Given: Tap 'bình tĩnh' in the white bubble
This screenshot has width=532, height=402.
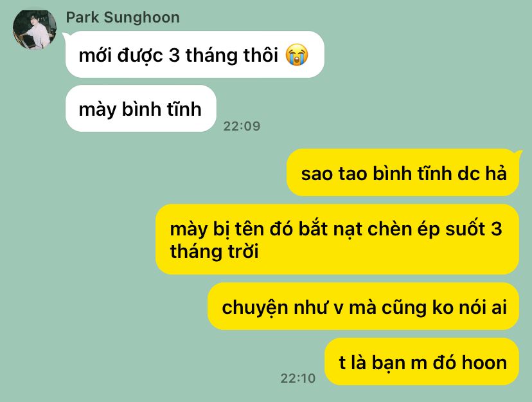Looking at the screenshot, I should tap(161, 109).
